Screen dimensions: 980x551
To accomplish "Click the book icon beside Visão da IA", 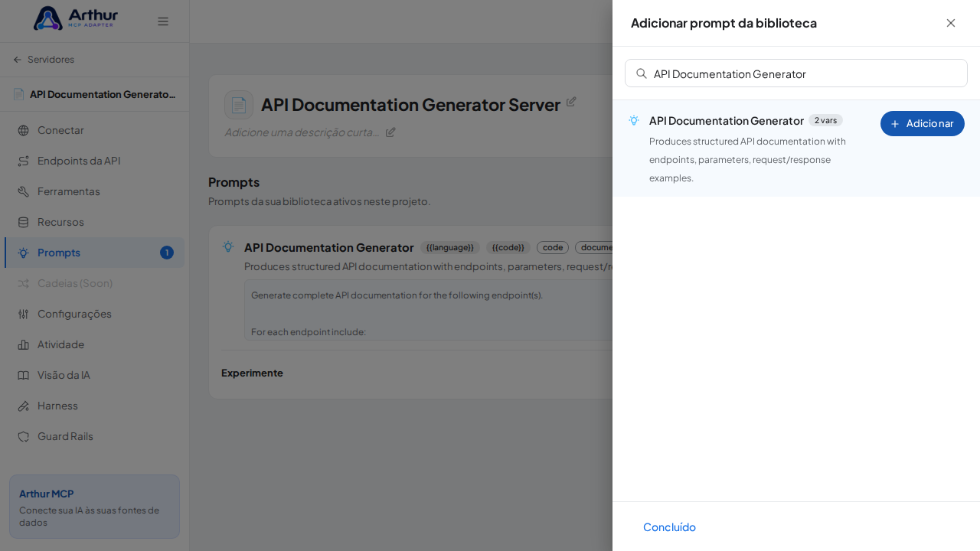I will tap(23, 375).
